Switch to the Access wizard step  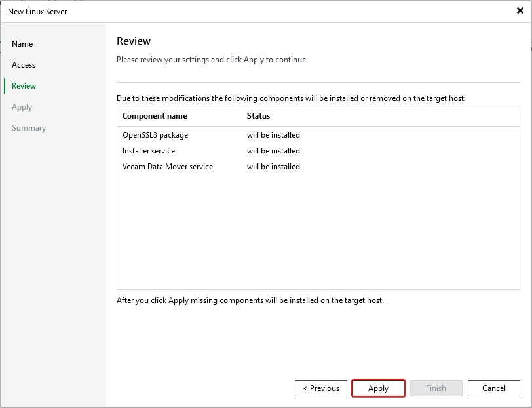(x=24, y=65)
